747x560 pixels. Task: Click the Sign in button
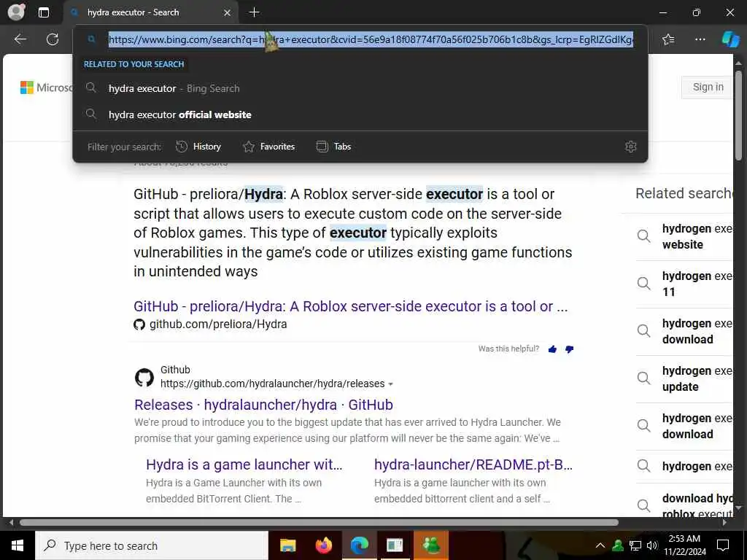(x=708, y=87)
